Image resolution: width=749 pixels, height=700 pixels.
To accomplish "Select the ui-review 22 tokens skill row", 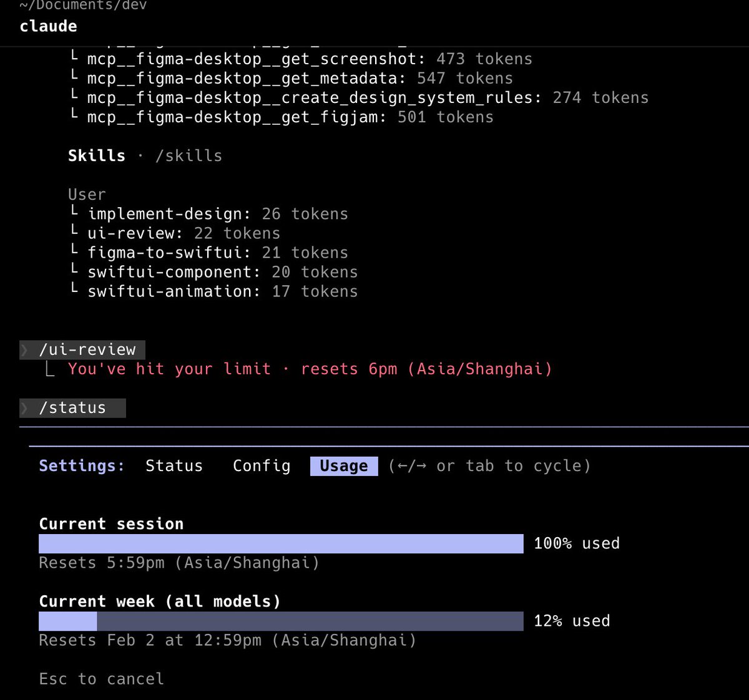I will coord(175,233).
